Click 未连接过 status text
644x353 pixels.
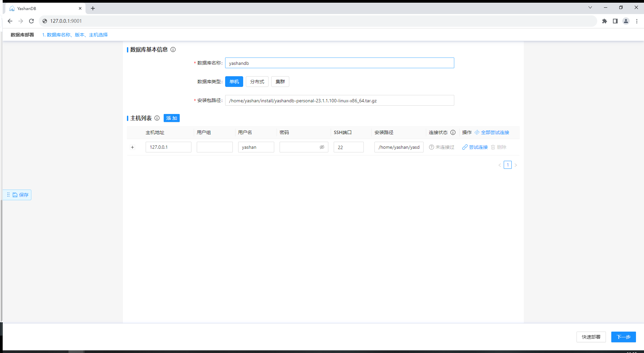(x=445, y=147)
